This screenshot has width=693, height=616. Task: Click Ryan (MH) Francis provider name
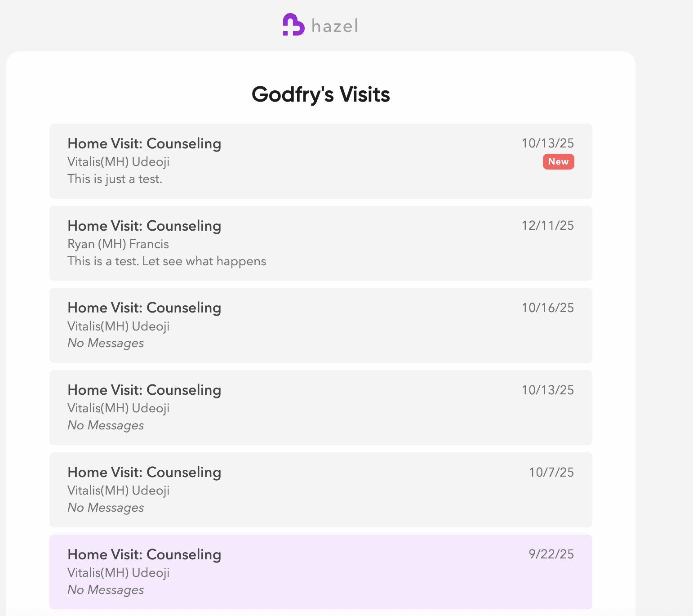(x=118, y=244)
